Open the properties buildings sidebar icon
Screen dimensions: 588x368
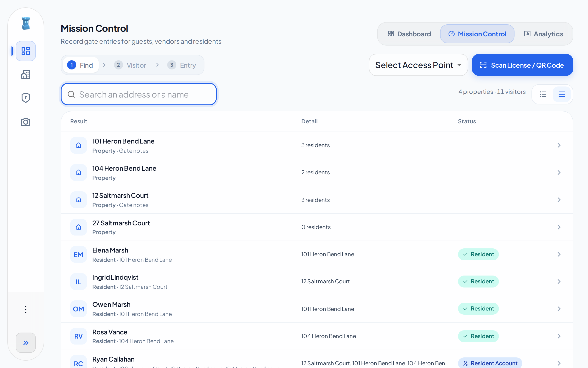[26, 75]
